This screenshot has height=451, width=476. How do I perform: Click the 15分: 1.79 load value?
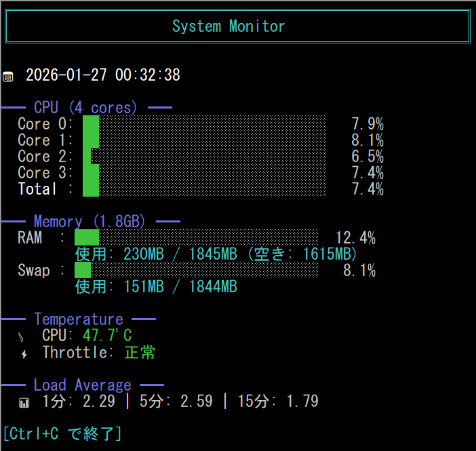coord(278,401)
